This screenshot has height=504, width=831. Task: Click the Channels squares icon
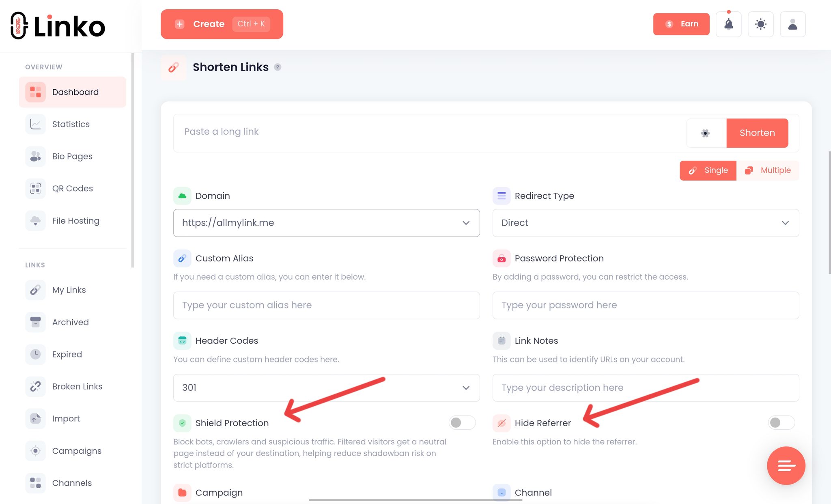coord(35,483)
